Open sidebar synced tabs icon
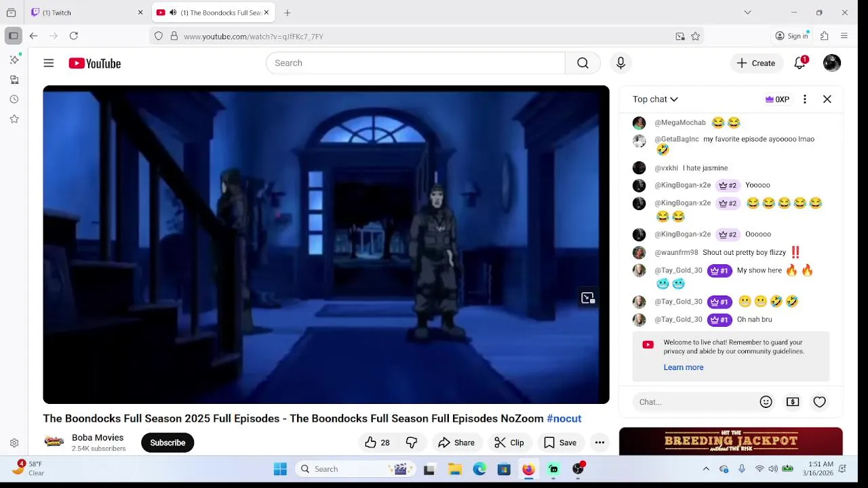 [14, 79]
